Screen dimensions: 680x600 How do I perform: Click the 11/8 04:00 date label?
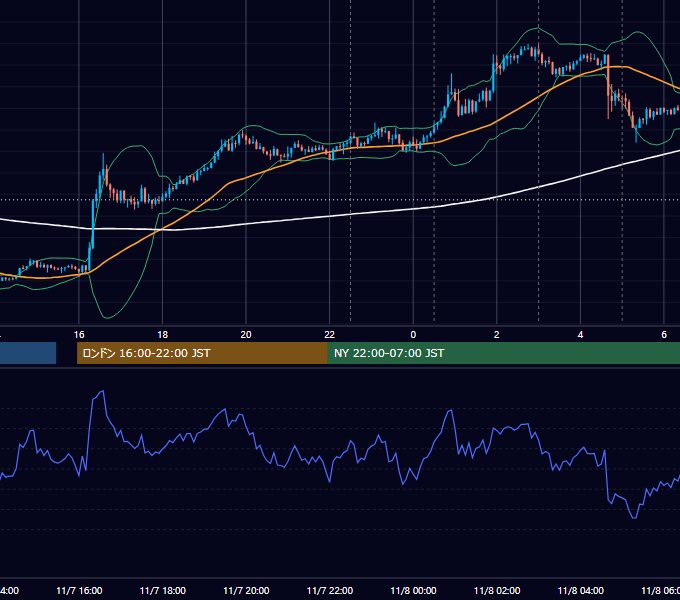click(x=581, y=590)
